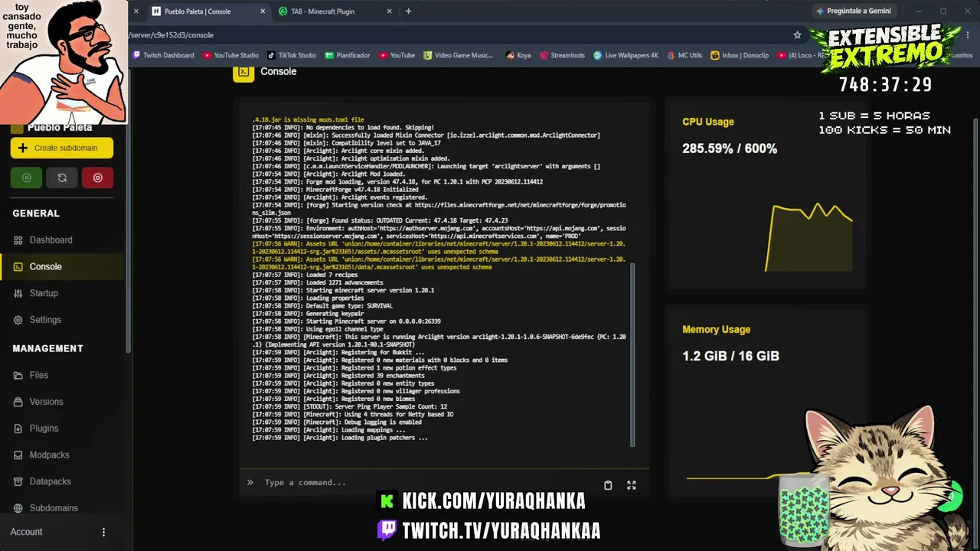Open the Planificador bookmark
Image resolution: width=980 pixels, height=551 pixels.
coord(348,55)
